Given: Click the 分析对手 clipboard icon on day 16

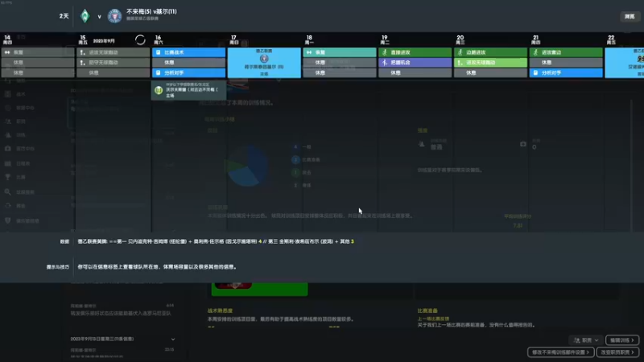Looking at the screenshot, I should [x=158, y=72].
